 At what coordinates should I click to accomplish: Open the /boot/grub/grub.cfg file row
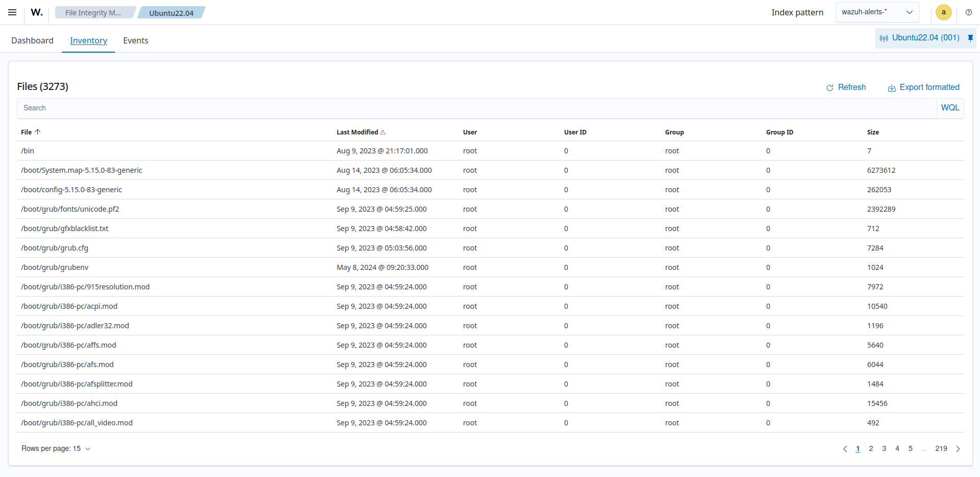[55, 248]
